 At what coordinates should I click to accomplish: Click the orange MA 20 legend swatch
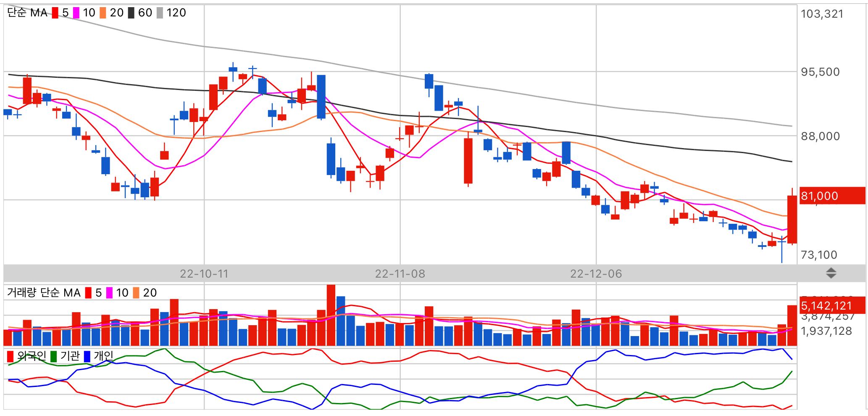click(x=103, y=13)
